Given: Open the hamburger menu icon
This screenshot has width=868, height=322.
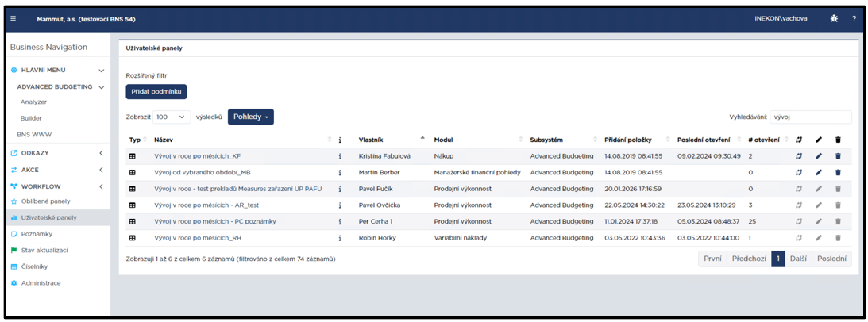Looking at the screenshot, I should 14,18.
